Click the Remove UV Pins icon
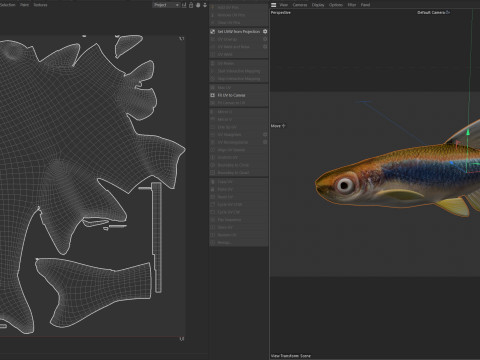 click(x=212, y=15)
